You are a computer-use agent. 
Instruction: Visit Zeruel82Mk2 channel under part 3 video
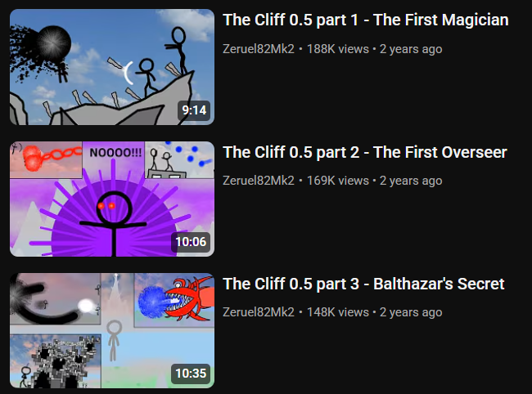[259, 312]
